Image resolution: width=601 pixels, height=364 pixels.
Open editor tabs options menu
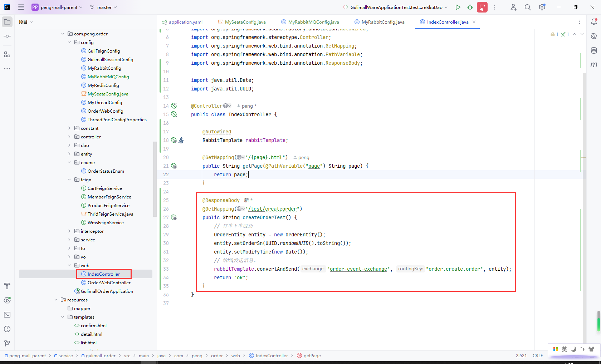pyautogui.click(x=580, y=22)
